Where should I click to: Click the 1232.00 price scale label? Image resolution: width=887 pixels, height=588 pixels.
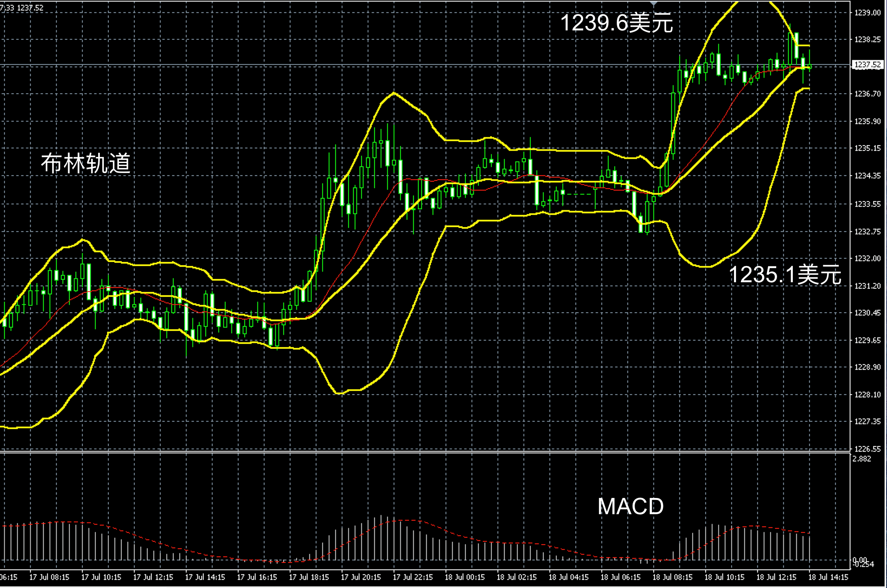click(x=868, y=258)
